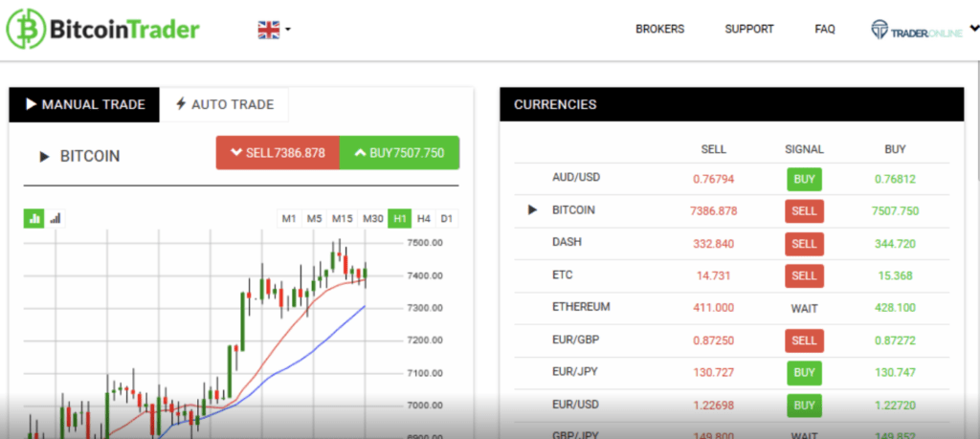The height and width of the screenshot is (439, 980).
Task: Set chart timeframe to M30
Action: pos(373,219)
